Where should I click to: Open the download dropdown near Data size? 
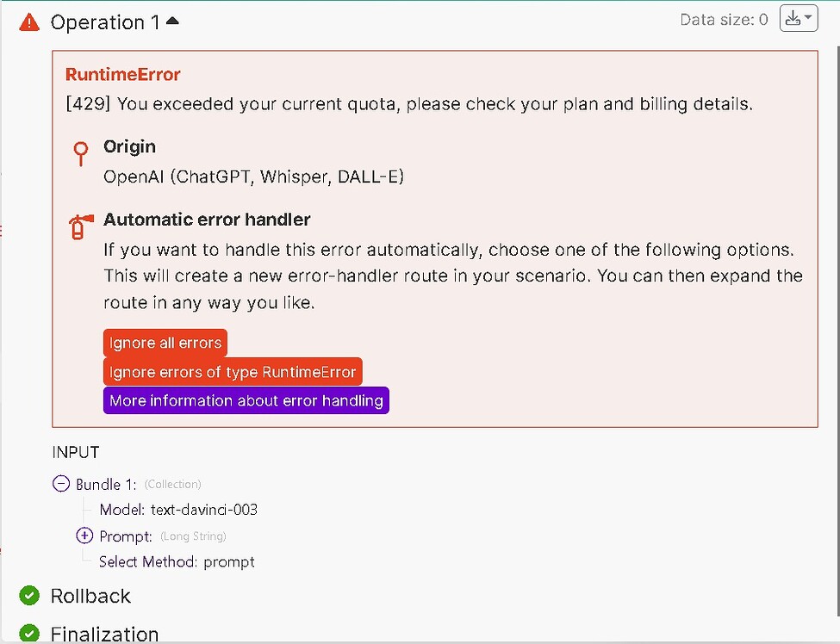point(798,19)
